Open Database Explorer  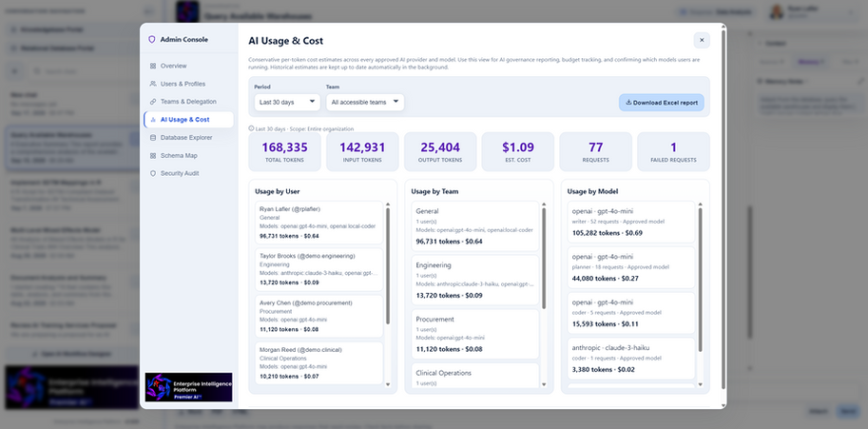tap(188, 137)
